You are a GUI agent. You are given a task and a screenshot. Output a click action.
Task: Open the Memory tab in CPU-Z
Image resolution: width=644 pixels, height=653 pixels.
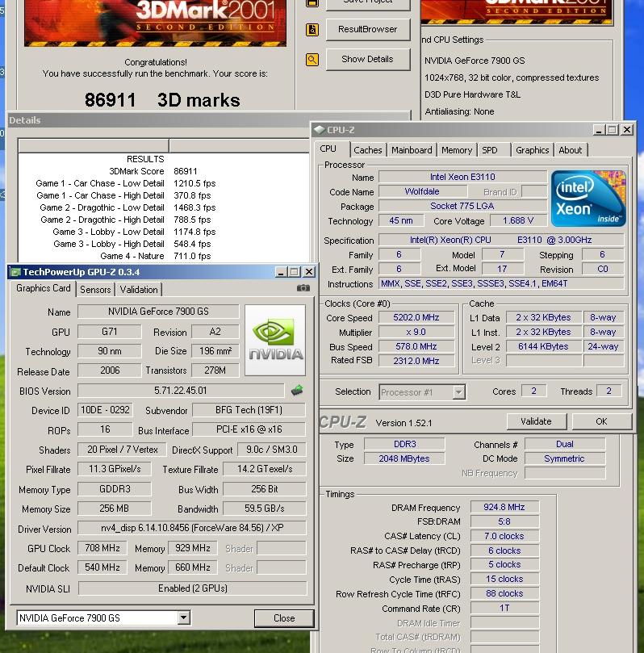point(456,150)
